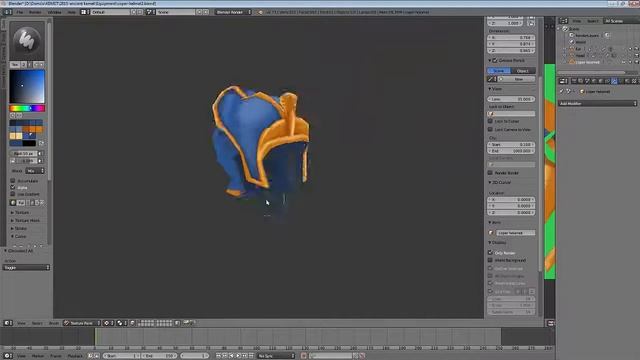The height and width of the screenshot is (360, 640).
Task: Click the viewport shading icon
Action: (x=108, y=323)
